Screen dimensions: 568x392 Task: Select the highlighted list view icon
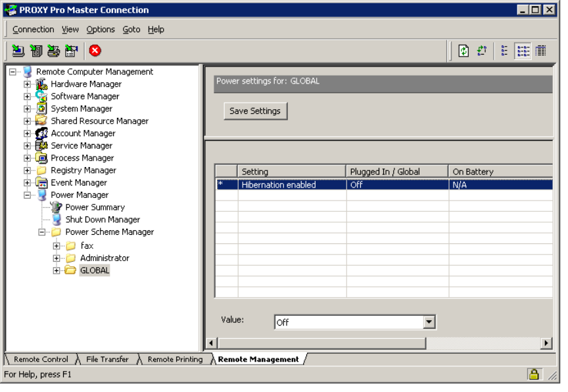pos(523,51)
